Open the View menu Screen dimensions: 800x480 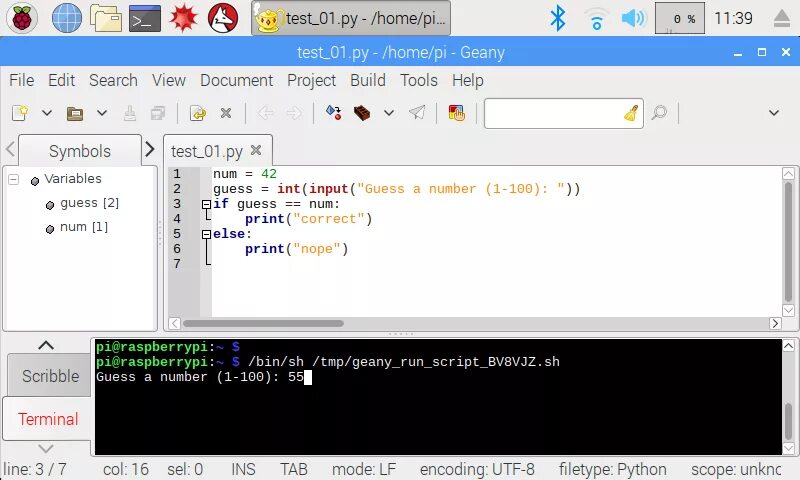(x=168, y=80)
